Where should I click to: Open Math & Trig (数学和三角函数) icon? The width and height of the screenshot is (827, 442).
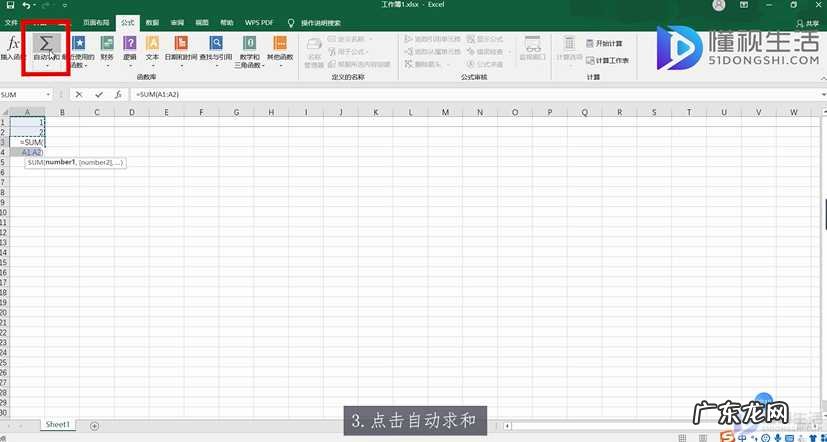click(x=249, y=43)
